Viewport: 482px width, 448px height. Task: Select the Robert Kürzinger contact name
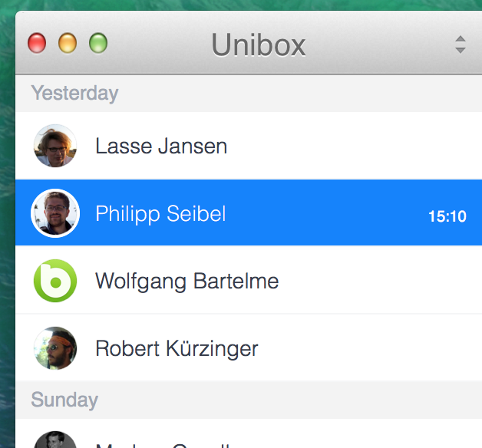click(177, 348)
